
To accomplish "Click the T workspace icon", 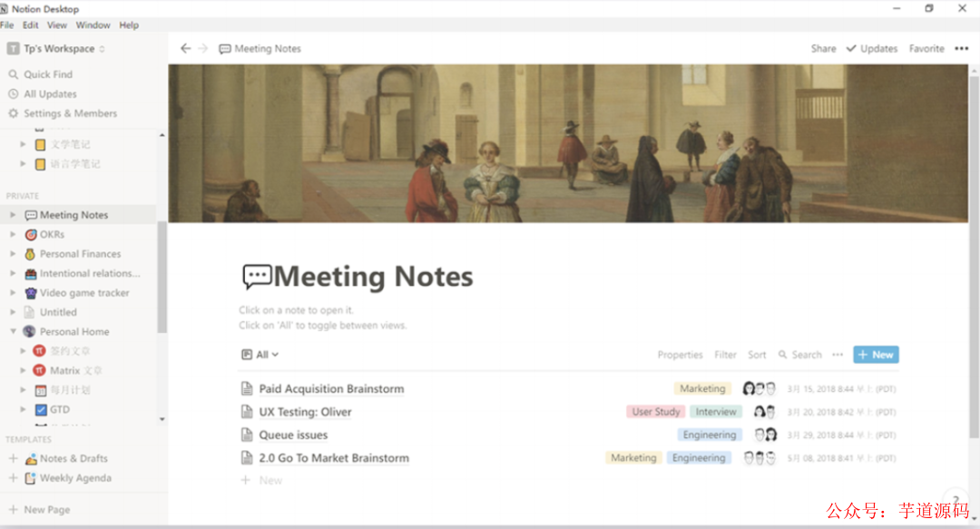I will [13, 49].
